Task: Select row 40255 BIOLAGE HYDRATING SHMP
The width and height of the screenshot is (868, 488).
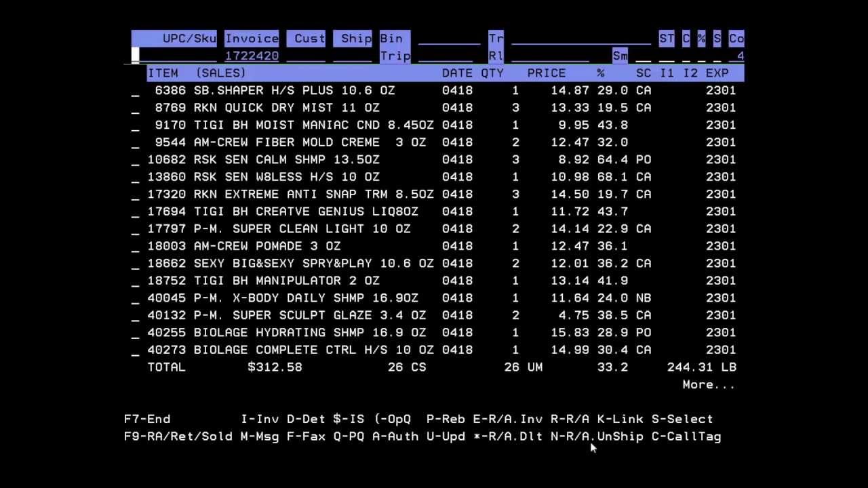Action: [433, 333]
